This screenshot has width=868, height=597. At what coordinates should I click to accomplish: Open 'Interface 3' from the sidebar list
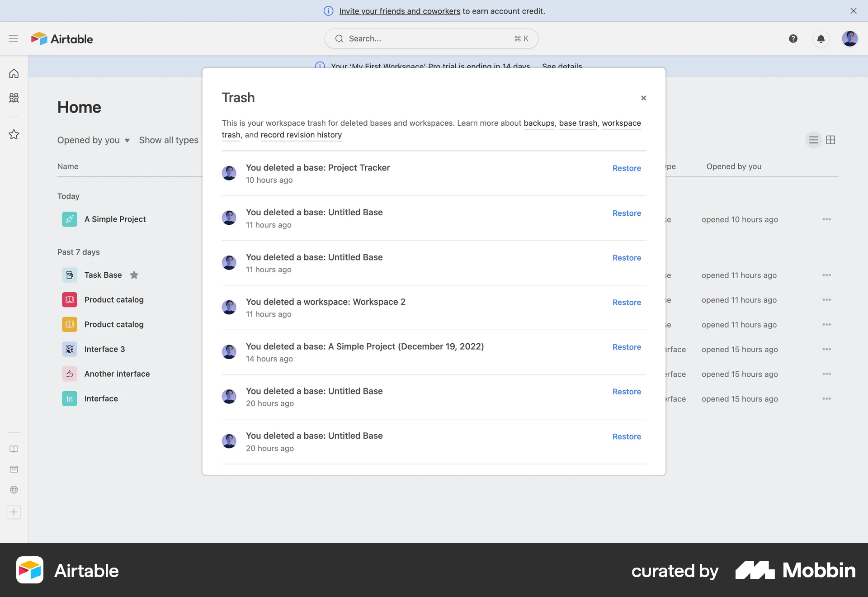(105, 349)
